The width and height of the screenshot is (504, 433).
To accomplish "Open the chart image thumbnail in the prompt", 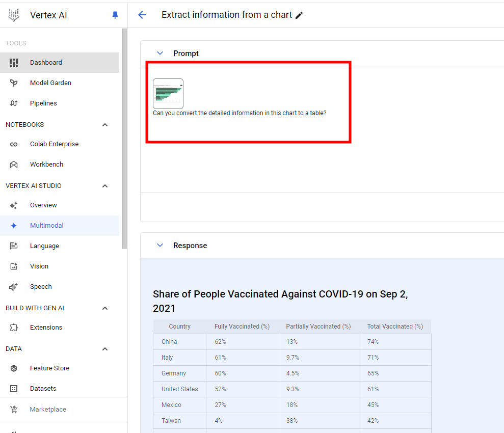I will click(168, 93).
